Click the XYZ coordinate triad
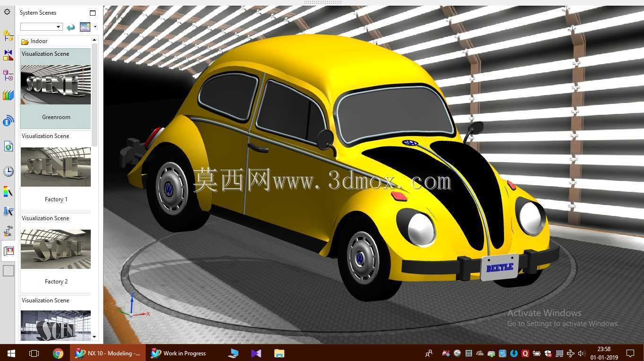The height and width of the screenshot is (361, 644). [134, 305]
